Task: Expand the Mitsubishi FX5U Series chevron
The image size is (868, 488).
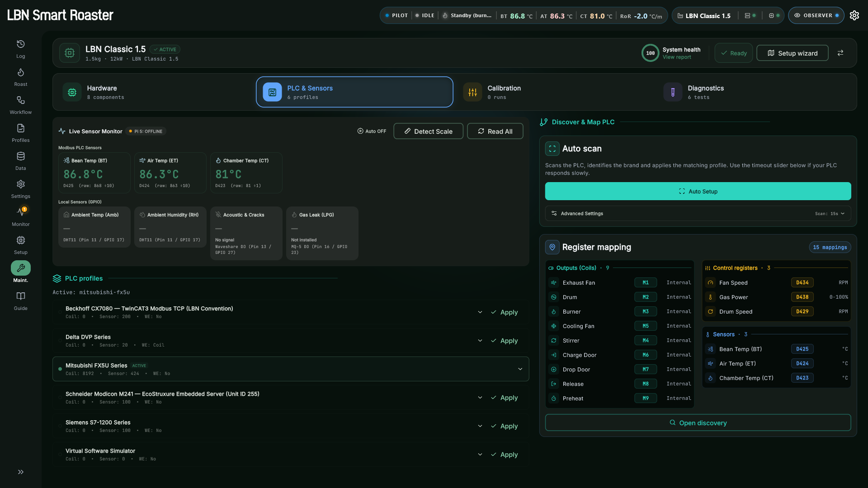Action: coord(520,369)
